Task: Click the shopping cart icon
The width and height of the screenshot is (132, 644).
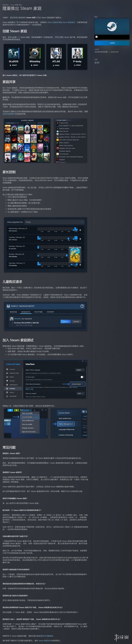Action: 83,411
